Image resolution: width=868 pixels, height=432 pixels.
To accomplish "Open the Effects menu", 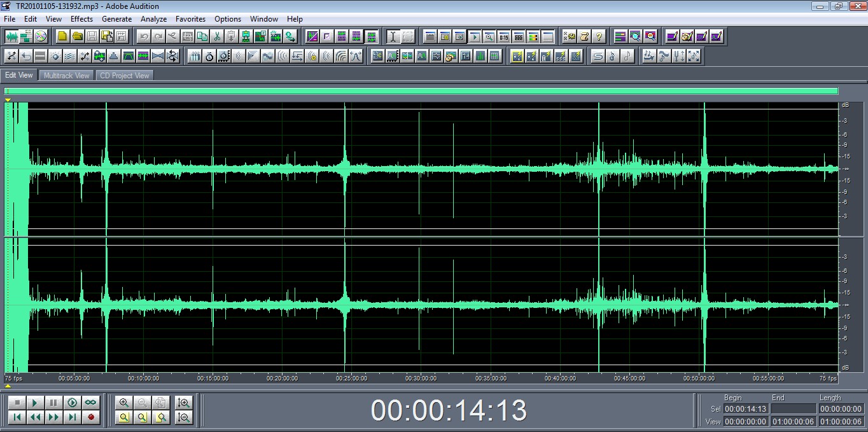I will pos(81,19).
